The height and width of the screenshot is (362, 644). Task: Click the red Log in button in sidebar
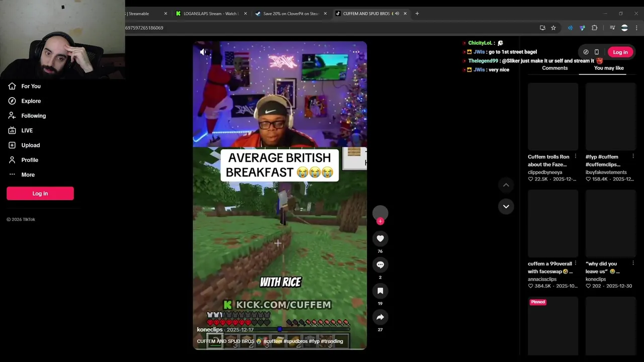(40, 194)
